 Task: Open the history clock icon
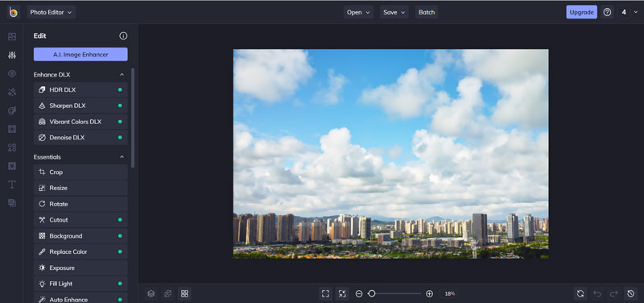coord(631,293)
